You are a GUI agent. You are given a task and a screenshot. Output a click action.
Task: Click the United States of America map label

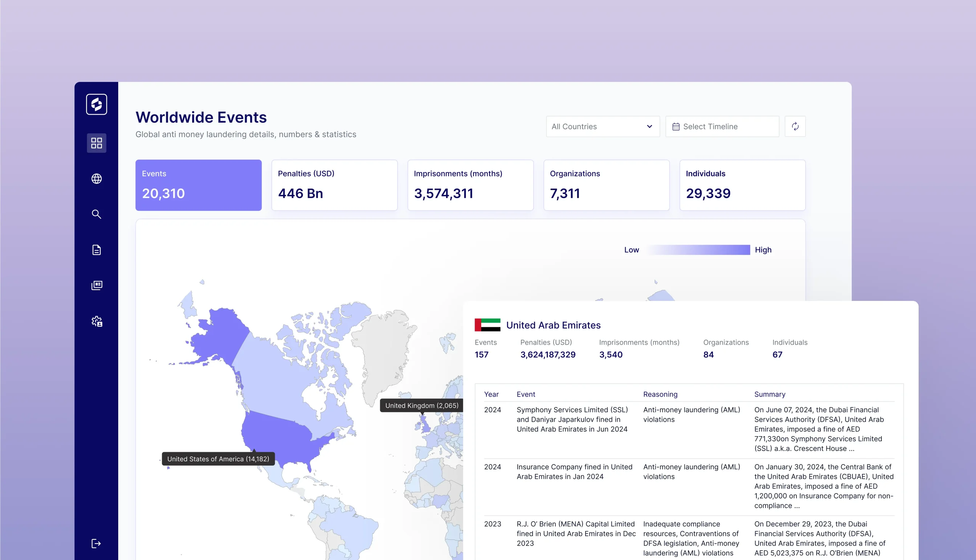tap(218, 459)
